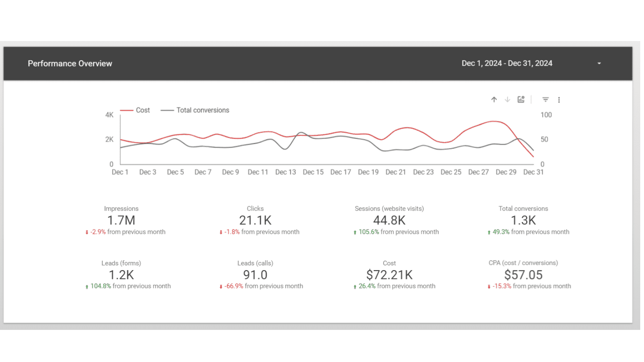Click the drill down arrow icon
This screenshot has height=362, width=644.
coord(507,99)
